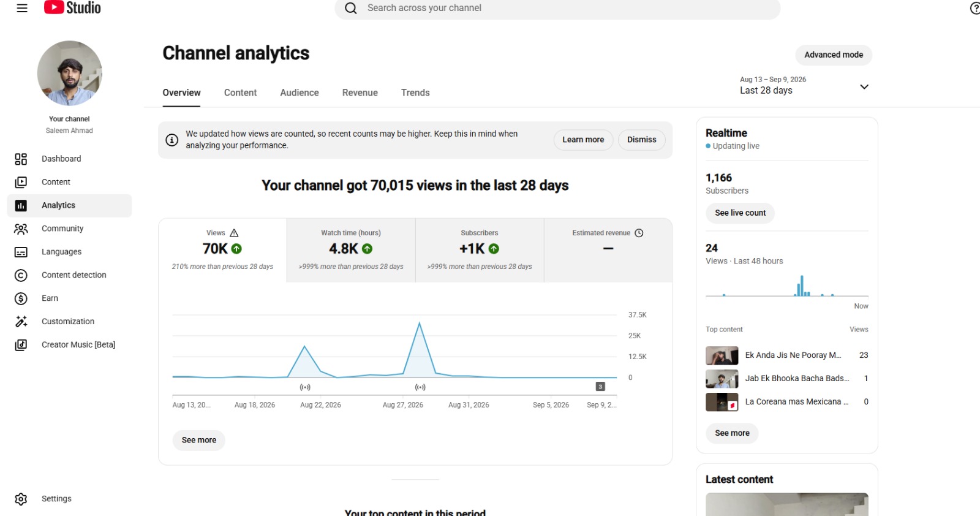The width and height of the screenshot is (980, 516).
Task: Open the La Coreana mas Mexicana video thumbnail
Action: point(722,403)
